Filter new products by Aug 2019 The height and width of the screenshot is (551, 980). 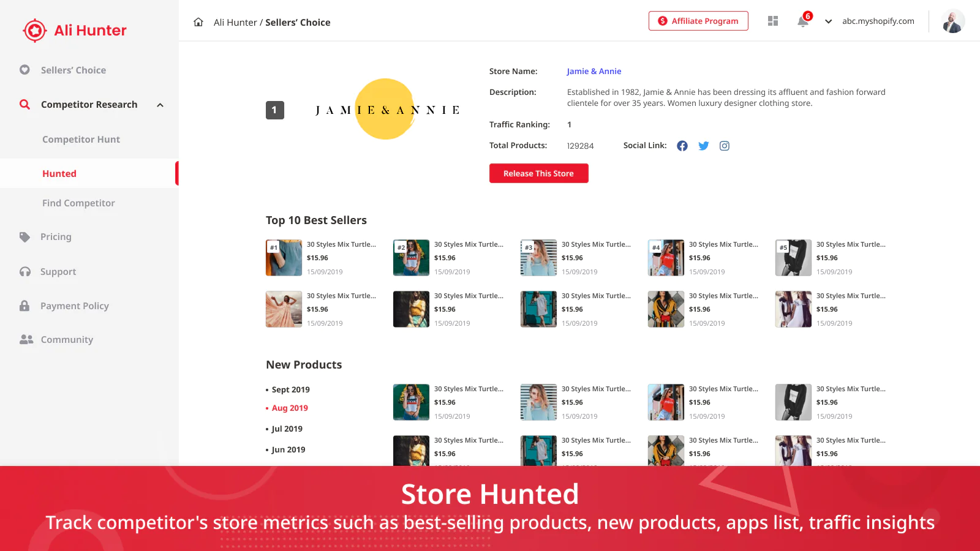(290, 408)
